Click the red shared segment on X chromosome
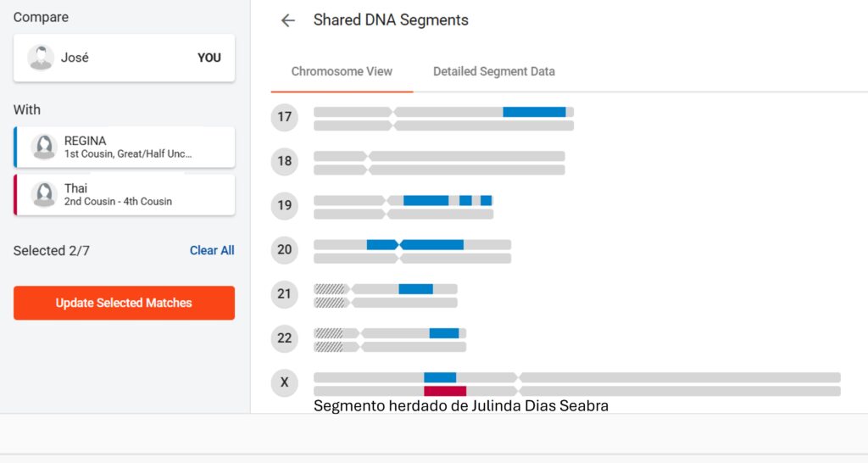The height and width of the screenshot is (463, 868). click(x=445, y=391)
